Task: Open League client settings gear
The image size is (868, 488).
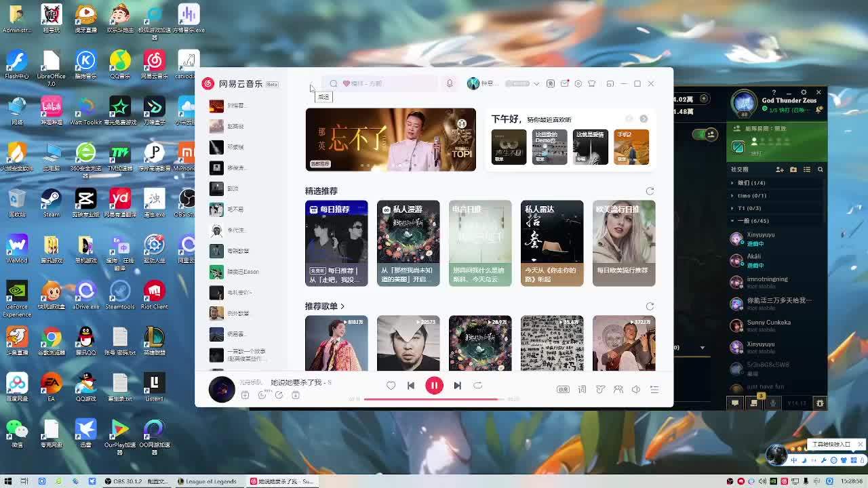Action: 804,92
